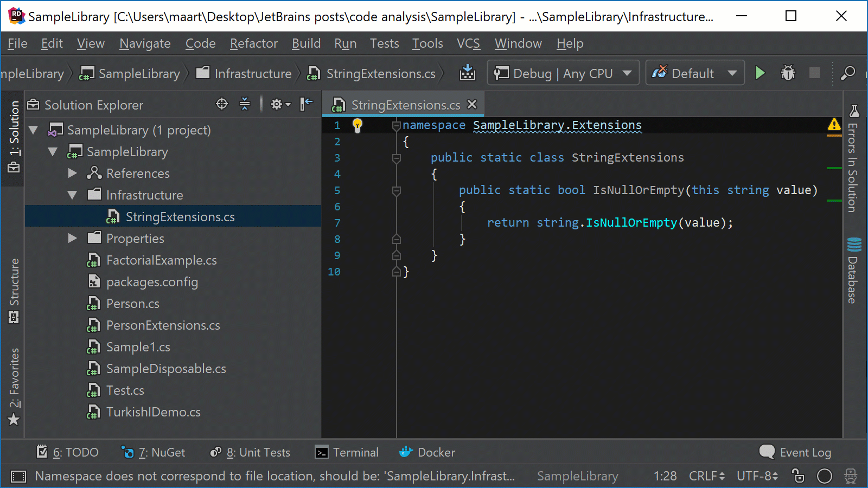The height and width of the screenshot is (488, 868).
Task: Collapse the Infrastructure folder
Action: 73,195
